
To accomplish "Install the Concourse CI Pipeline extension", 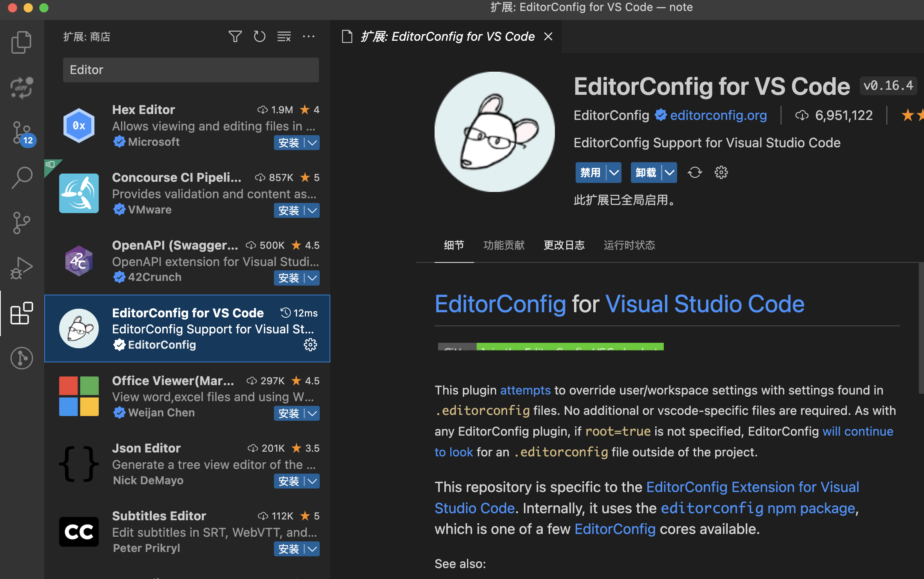I will [x=289, y=211].
